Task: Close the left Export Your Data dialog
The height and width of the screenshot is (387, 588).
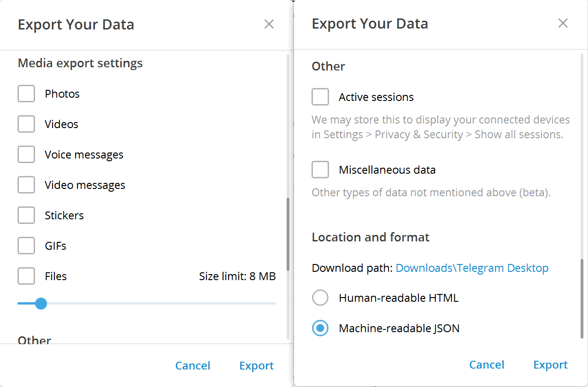Action: pos(269,24)
